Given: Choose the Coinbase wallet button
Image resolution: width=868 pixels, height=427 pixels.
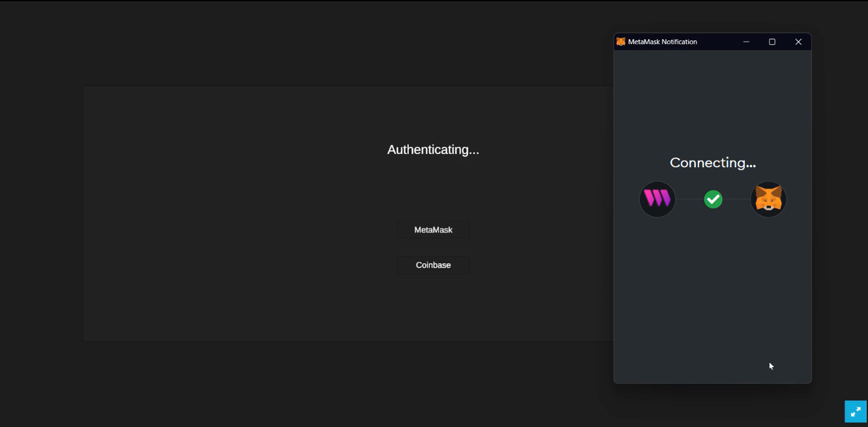Looking at the screenshot, I should 433,265.
